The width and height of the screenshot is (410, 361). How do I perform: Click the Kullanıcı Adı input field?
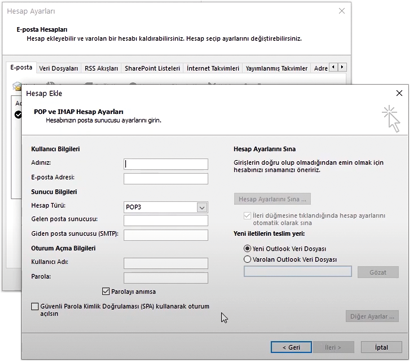166,263
